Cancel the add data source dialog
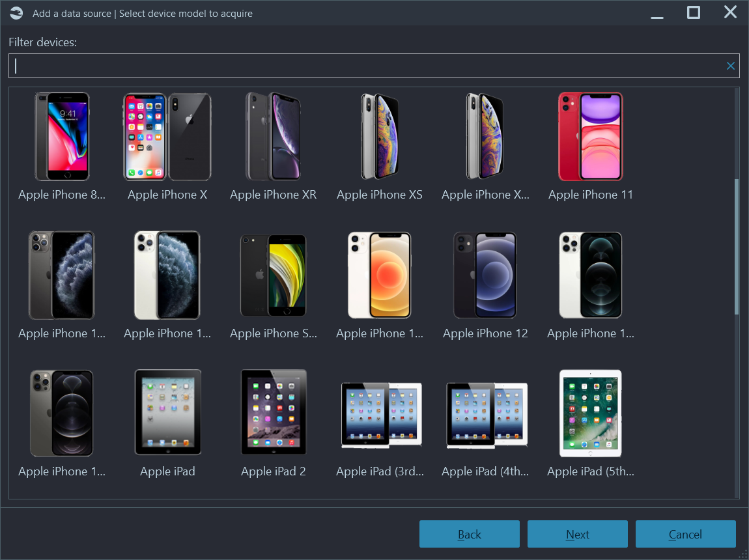Viewport: 749px width, 560px height. coord(685,534)
